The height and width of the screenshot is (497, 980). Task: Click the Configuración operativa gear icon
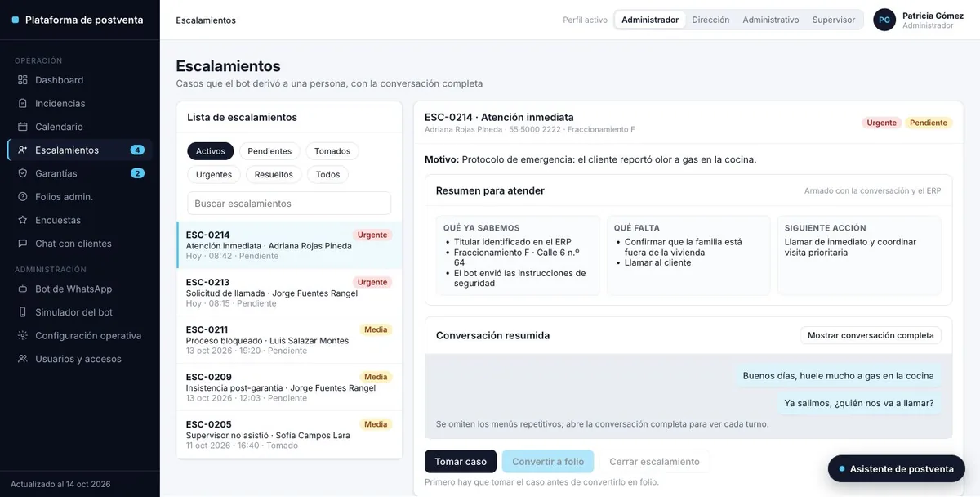click(23, 335)
